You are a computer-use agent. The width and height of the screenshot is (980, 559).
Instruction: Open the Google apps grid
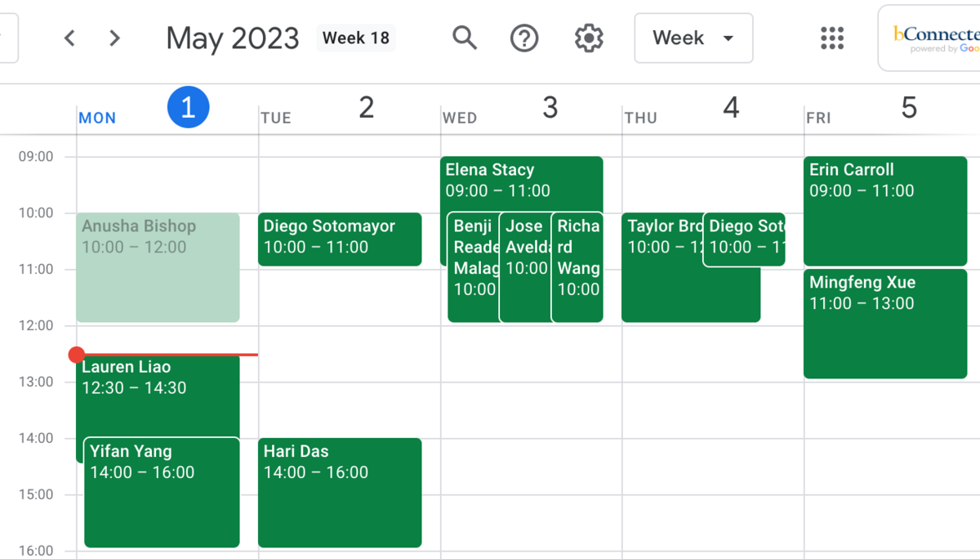(831, 38)
